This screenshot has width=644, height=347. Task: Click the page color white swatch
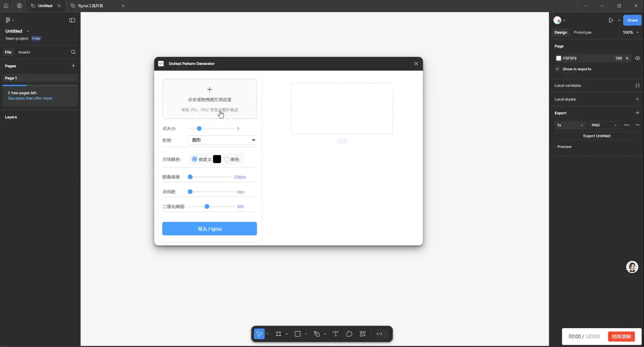[558, 58]
